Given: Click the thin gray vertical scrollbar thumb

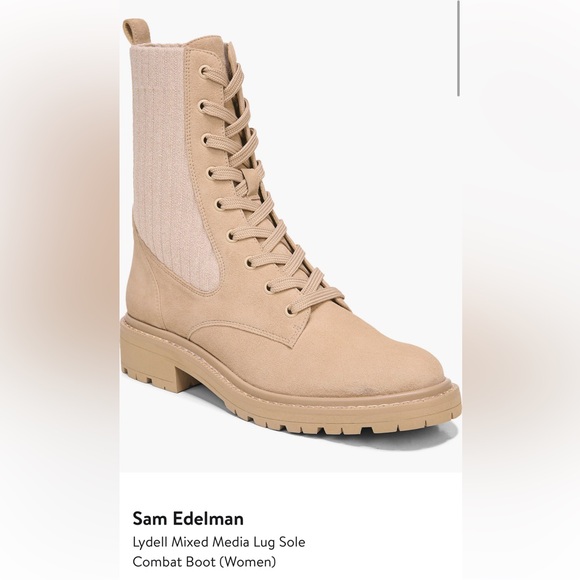Looking at the screenshot, I should pos(459,48).
